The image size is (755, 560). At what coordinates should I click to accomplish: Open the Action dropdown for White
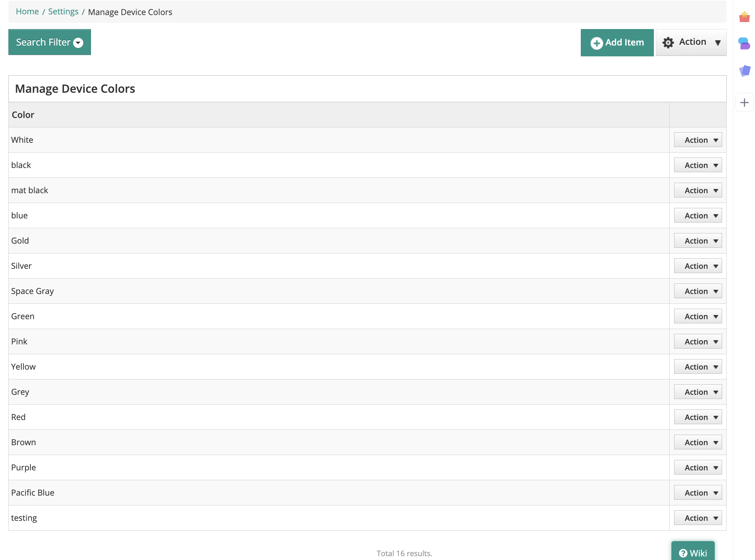click(x=698, y=140)
